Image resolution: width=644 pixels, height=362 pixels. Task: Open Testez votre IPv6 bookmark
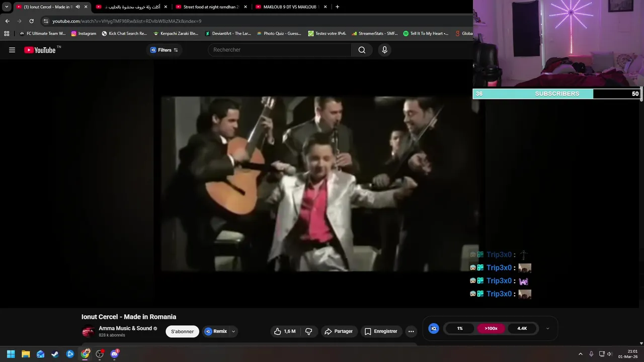pyautogui.click(x=327, y=34)
